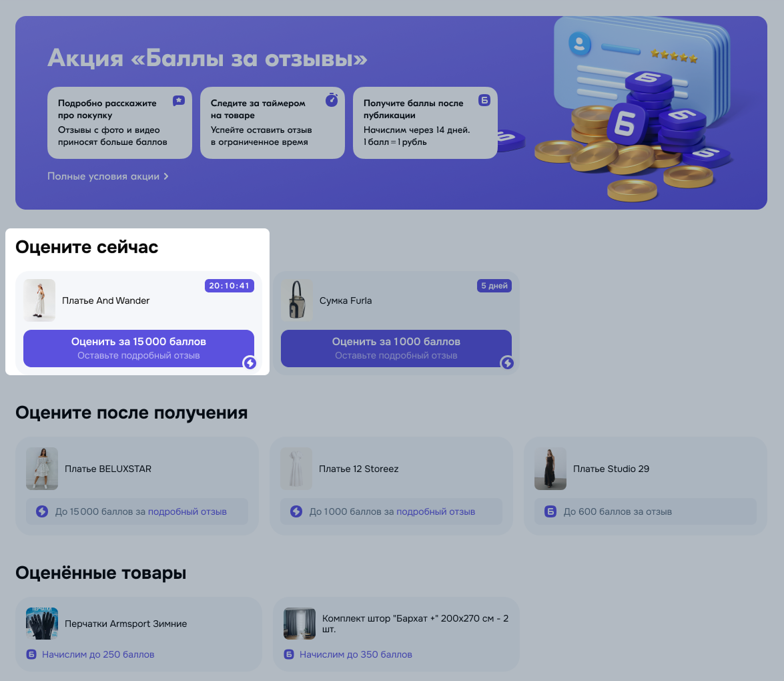The height and width of the screenshot is (681, 784).
Task: Click lightning icon in BELUXSTAR points row
Action: click(x=42, y=511)
